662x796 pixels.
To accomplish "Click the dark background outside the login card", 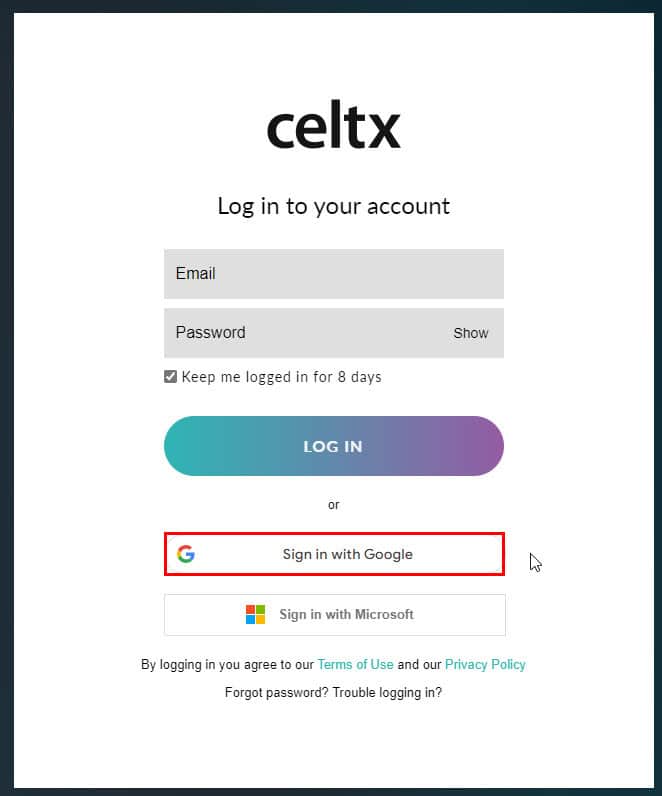I will click(6, 400).
